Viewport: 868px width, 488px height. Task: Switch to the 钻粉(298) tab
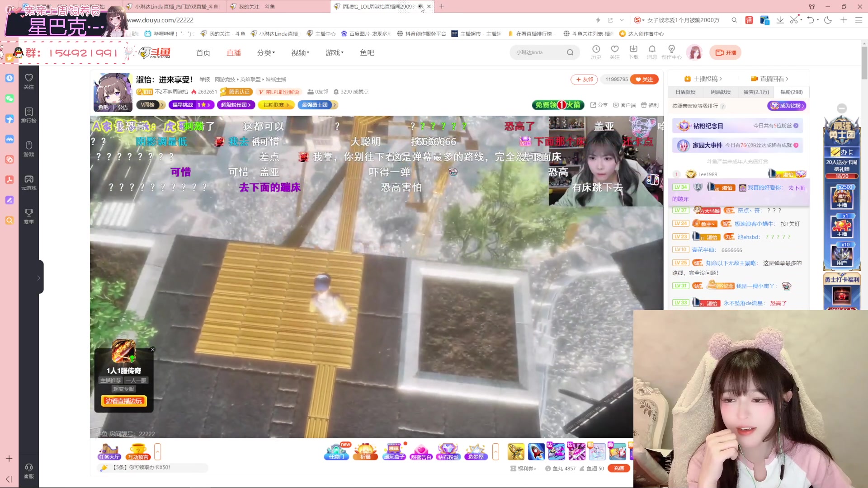[792, 92]
